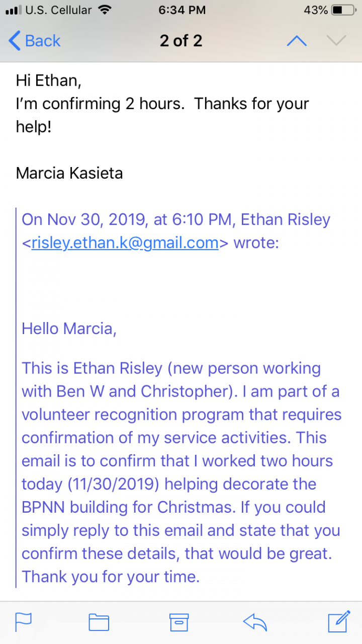Go to next message with down arrow
This screenshot has height=644, width=362.
tap(336, 41)
